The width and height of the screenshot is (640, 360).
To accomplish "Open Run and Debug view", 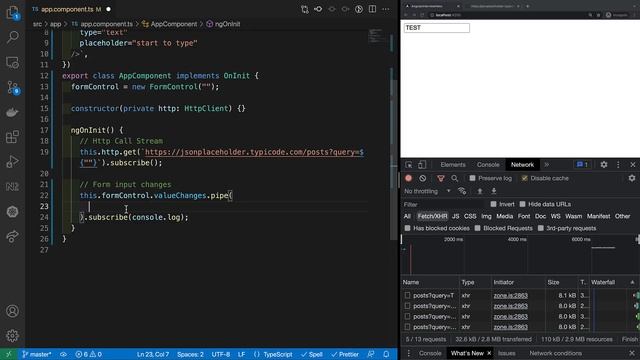I will 12,162.
